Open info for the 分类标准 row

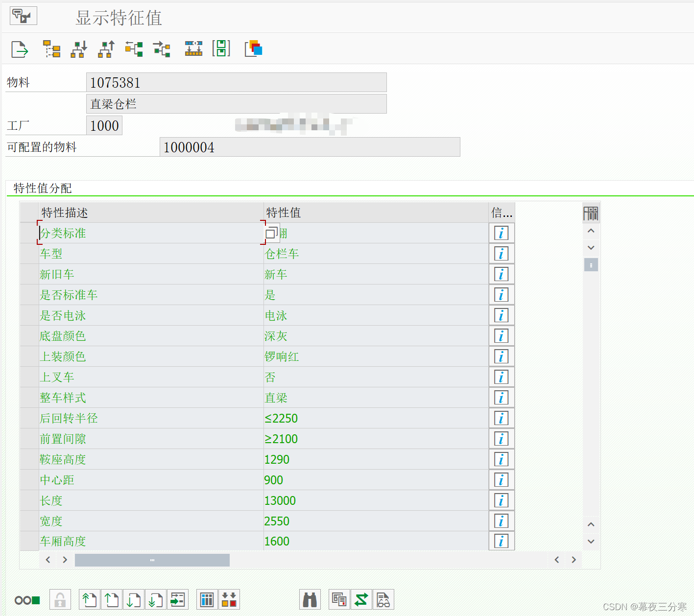pos(501,233)
